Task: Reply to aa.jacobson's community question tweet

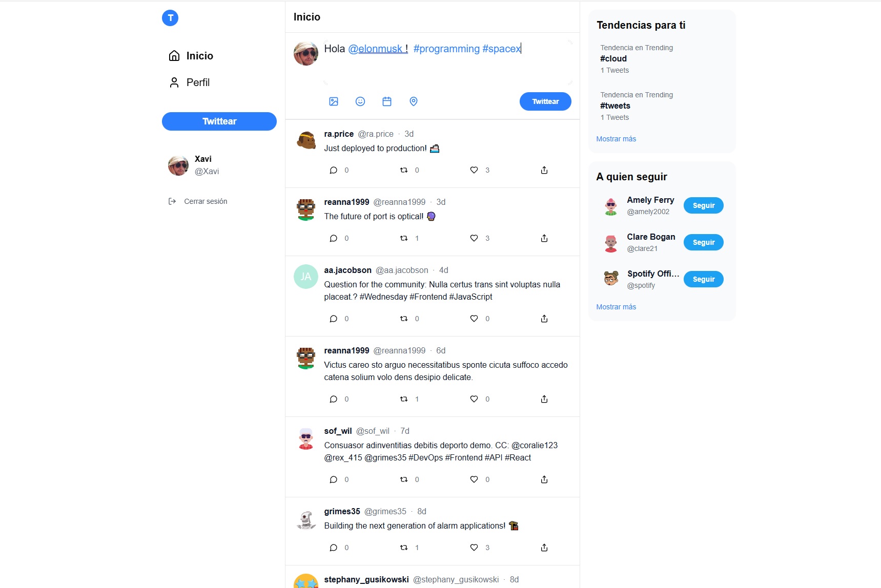Action: tap(334, 319)
